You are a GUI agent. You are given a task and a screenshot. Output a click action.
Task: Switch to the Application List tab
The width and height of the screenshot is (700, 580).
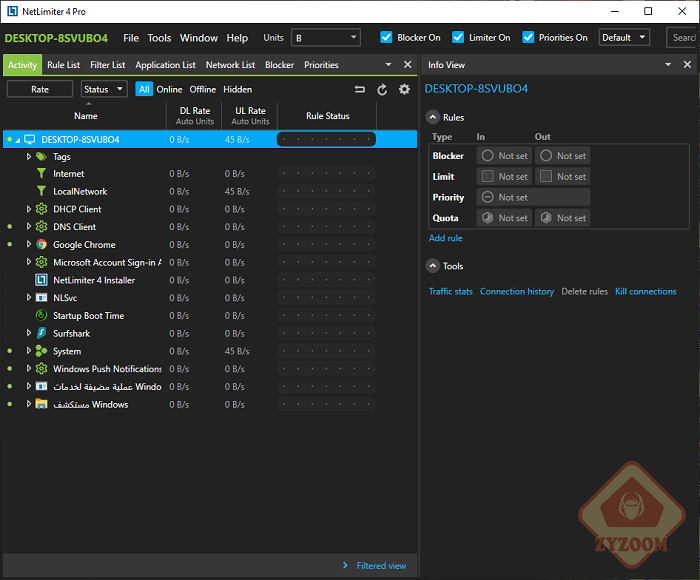(x=165, y=65)
